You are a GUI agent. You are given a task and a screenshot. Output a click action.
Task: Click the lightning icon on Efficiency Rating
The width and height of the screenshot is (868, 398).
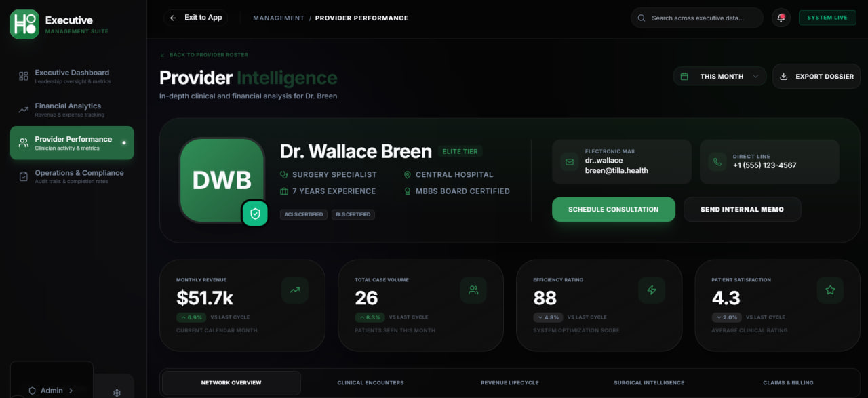[652, 290]
